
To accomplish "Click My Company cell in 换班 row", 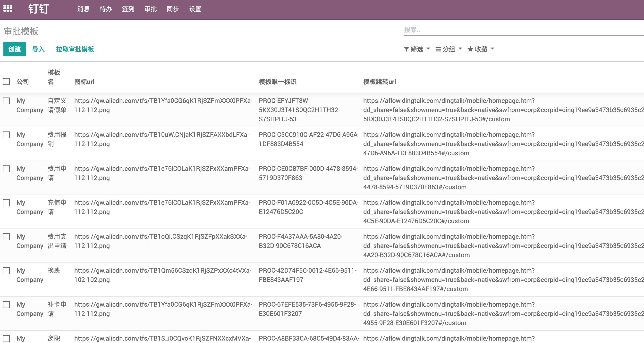I will (30, 275).
